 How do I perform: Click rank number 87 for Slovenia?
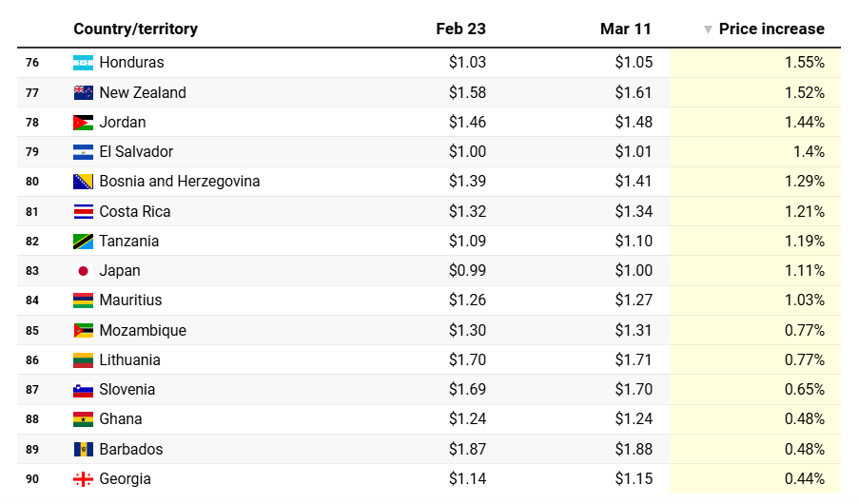click(x=32, y=390)
